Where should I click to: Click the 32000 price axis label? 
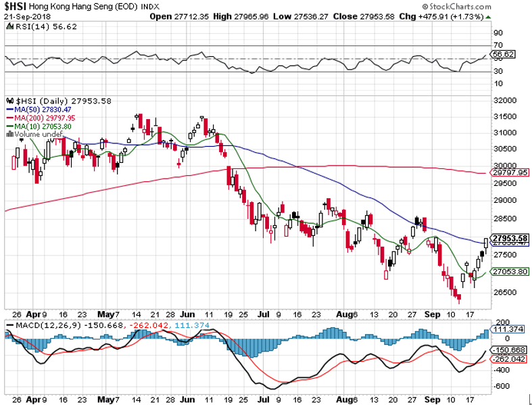(x=504, y=101)
